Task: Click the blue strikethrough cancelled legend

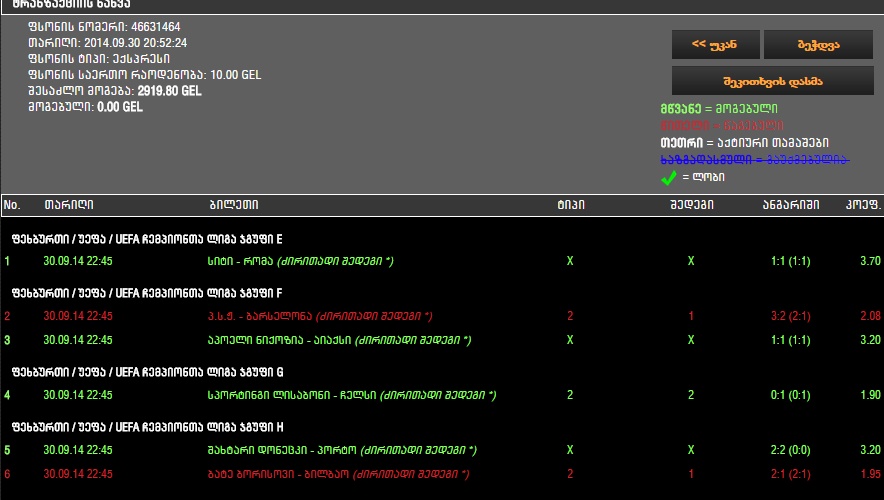Action: [x=754, y=160]
